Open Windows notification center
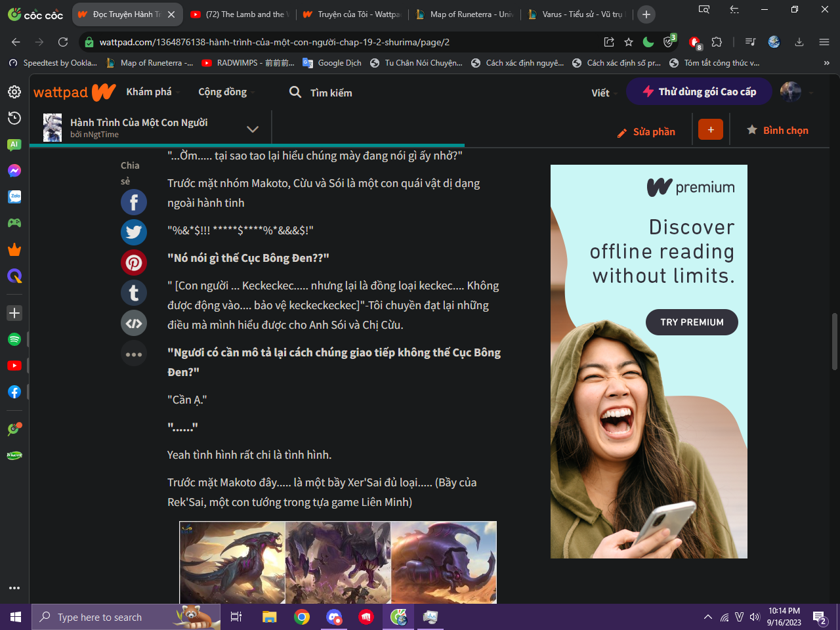 click(820, 617)
